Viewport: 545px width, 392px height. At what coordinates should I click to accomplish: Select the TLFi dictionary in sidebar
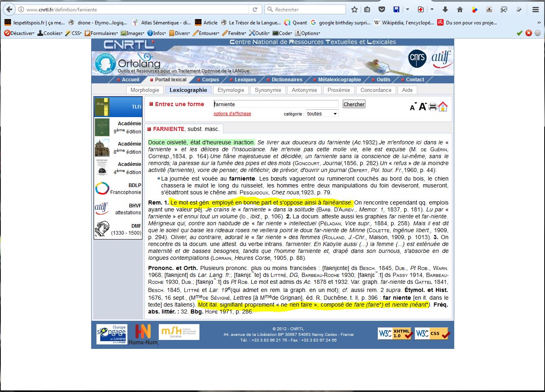(x=118, y=107)
